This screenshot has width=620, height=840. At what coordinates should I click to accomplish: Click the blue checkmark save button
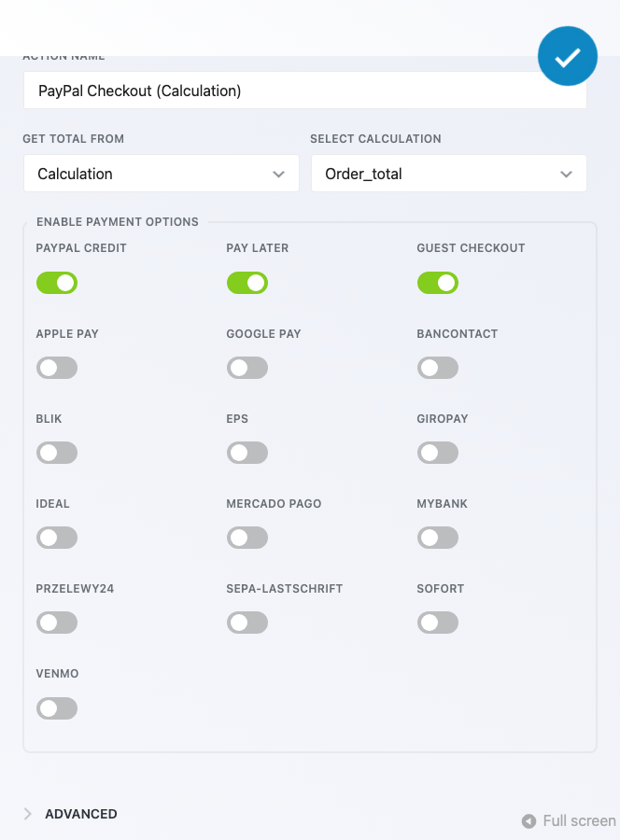[568, 56]
